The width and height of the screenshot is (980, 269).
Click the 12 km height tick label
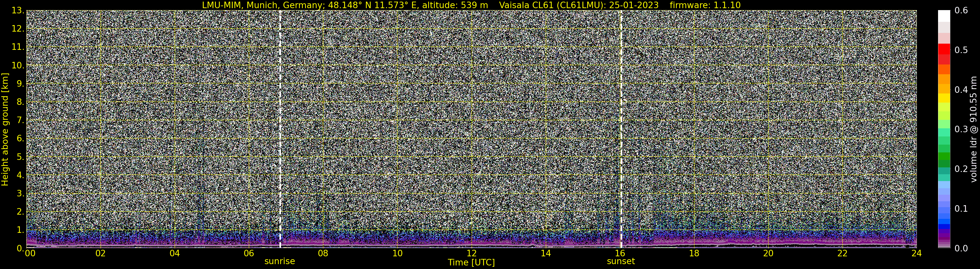18,29
